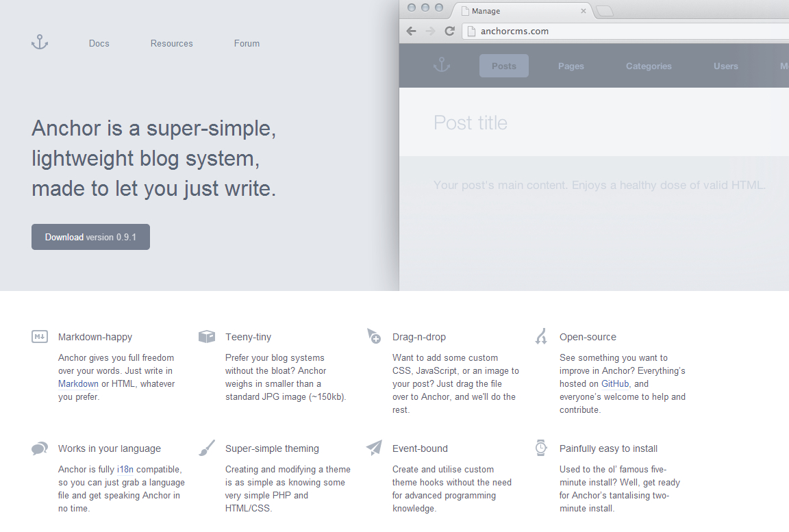Go to the Forum page
The image size is (789, 532).
[247, 43]
